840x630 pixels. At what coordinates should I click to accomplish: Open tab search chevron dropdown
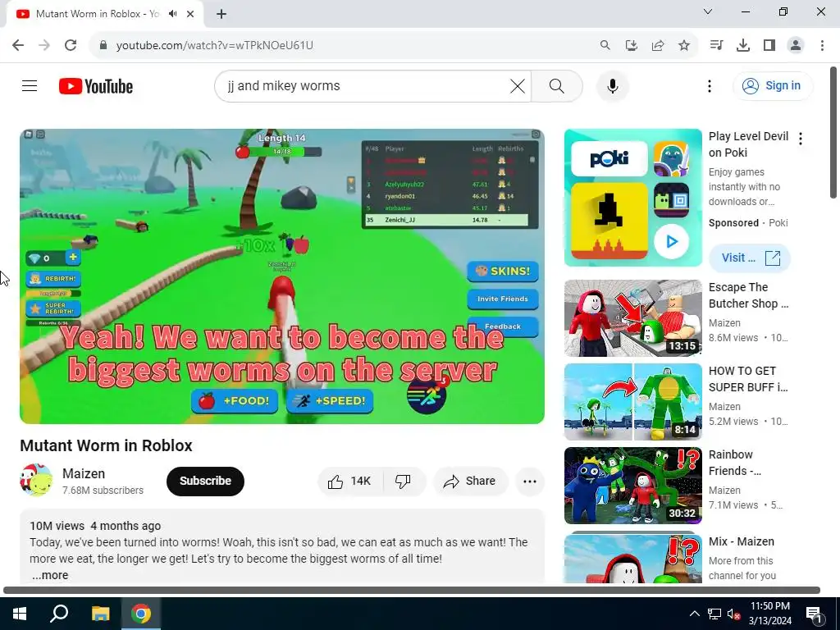pyautogui.click(x=708, y=11)
